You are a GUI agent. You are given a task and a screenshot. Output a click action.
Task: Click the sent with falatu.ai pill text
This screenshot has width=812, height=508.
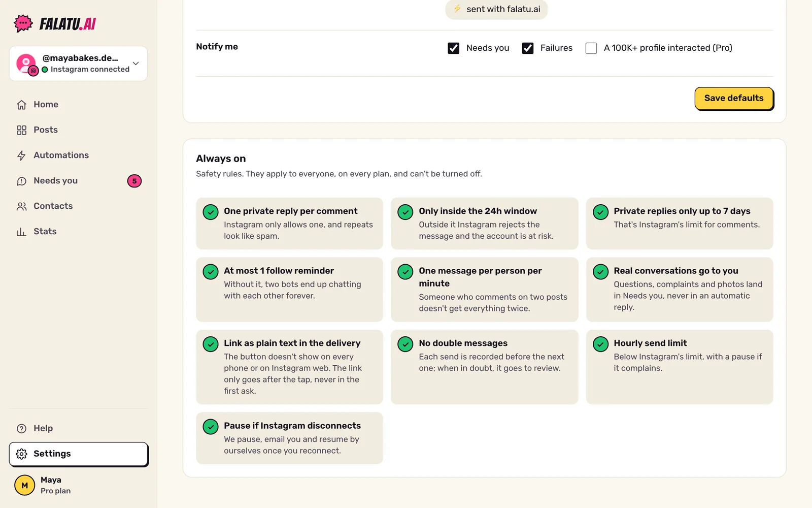pos(503,9)
